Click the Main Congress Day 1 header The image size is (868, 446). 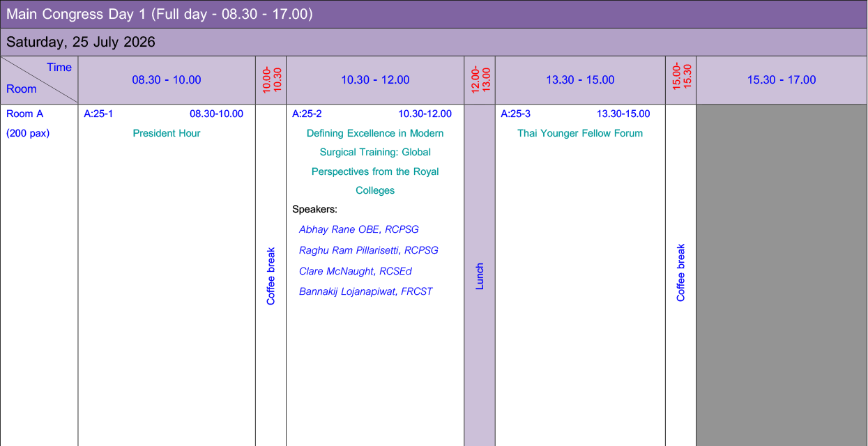click(x=159, y=14)
